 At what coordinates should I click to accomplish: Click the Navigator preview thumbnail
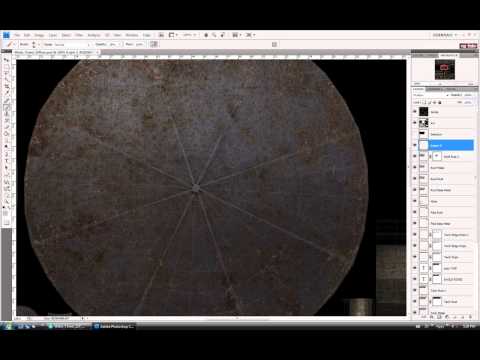pyautogui.click(x=445, y=70)
